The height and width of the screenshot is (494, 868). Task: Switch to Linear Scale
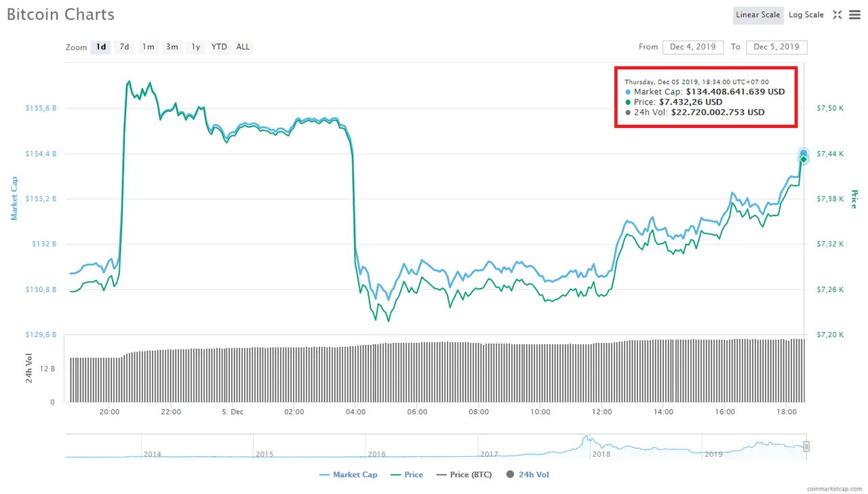point(758,15)
